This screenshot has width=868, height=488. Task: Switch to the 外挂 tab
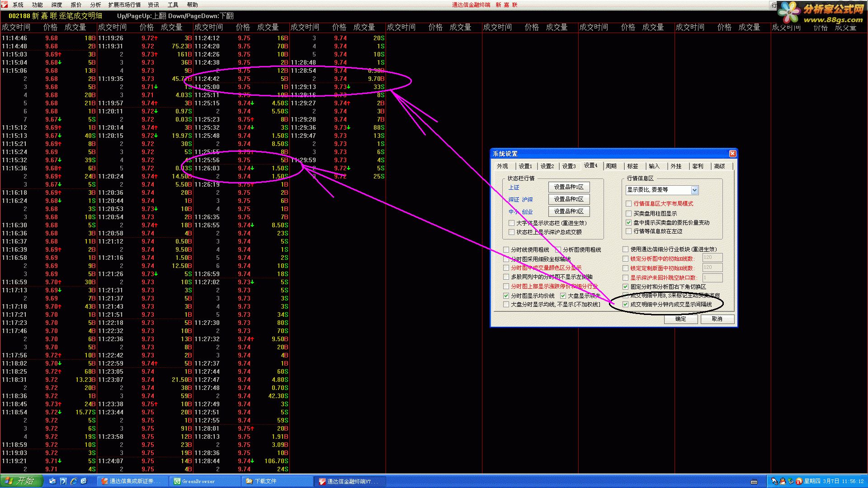pyautogui.click(x=676, y=166)
